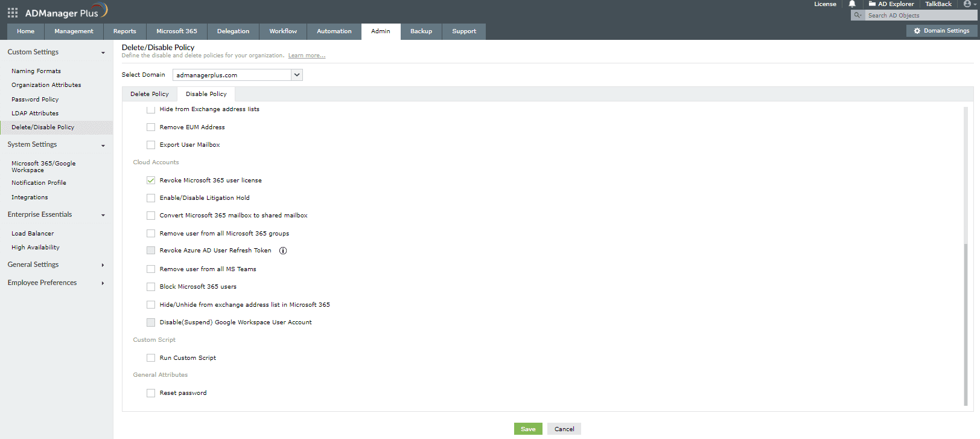
Task: Uncheck Revoke Microsoft 365 user license
Action: [151, 181]
